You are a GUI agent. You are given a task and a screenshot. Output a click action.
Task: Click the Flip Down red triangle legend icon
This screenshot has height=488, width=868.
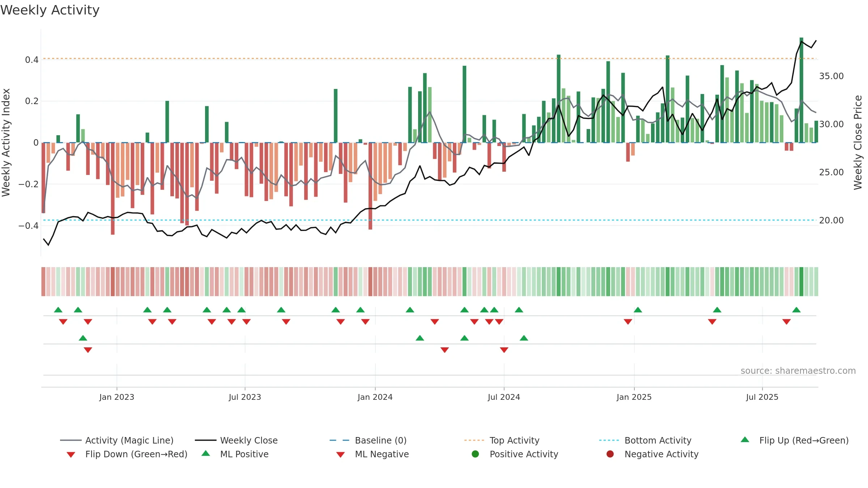coord(71,455)
